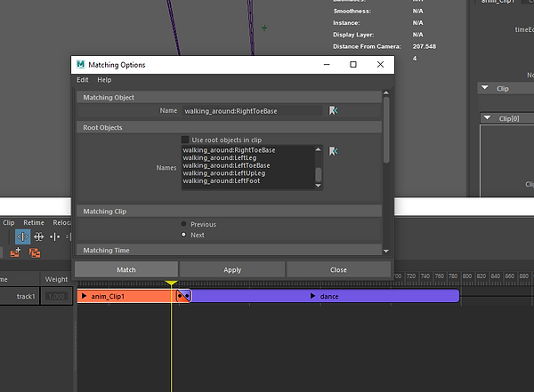Open the Help menu in Matching Options
This screenshot has width=534, height=392.
tap(104, 80)
